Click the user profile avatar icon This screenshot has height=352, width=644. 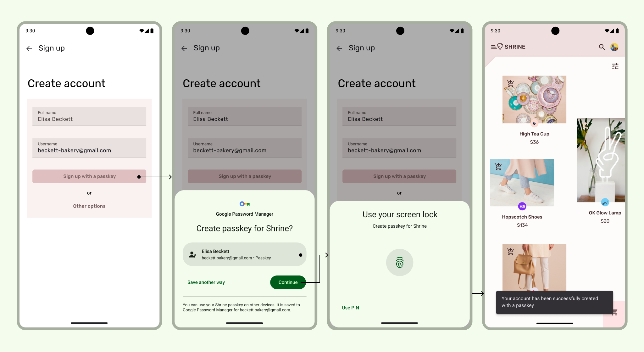coord(615,47)
